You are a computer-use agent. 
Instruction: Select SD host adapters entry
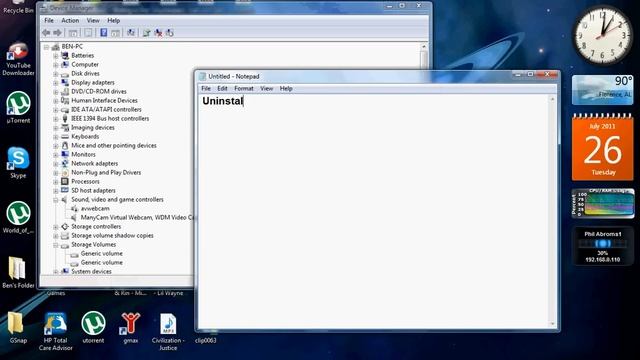coord(93,191)
